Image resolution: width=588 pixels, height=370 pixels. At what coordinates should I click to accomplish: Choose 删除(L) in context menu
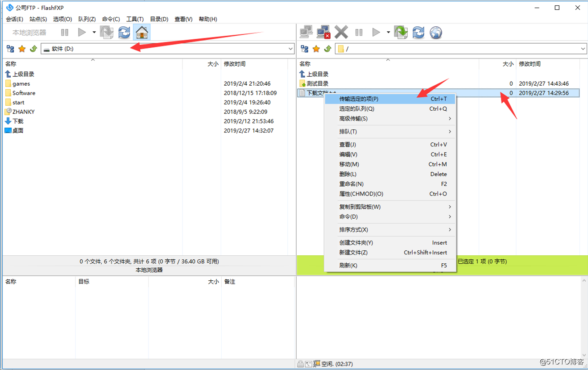coord(390,174)
